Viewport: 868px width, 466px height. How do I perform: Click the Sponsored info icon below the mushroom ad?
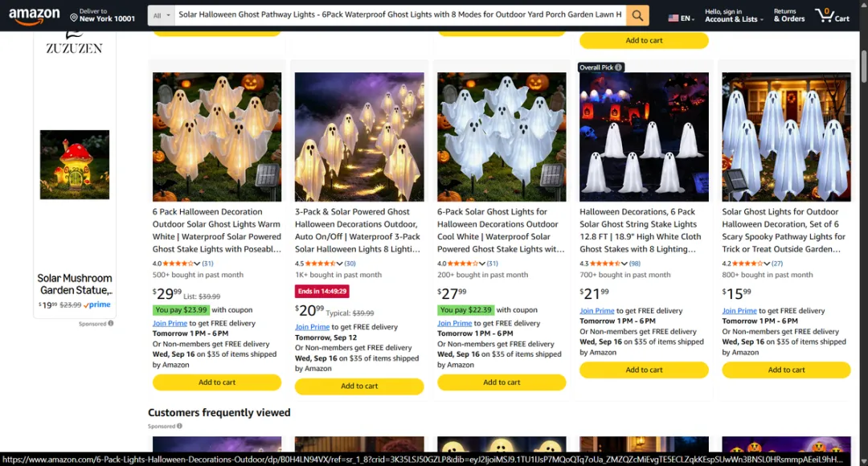[x=111, y=323]
